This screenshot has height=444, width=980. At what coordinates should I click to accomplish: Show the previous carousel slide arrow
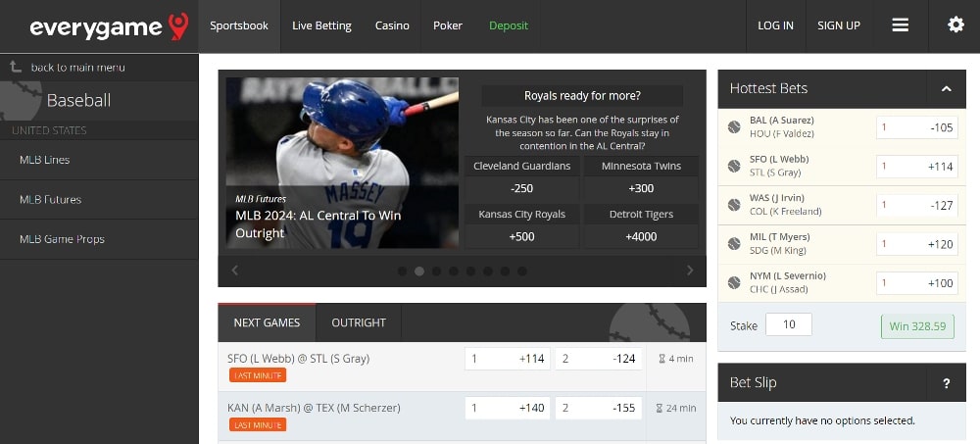click(x=235, y=271)
